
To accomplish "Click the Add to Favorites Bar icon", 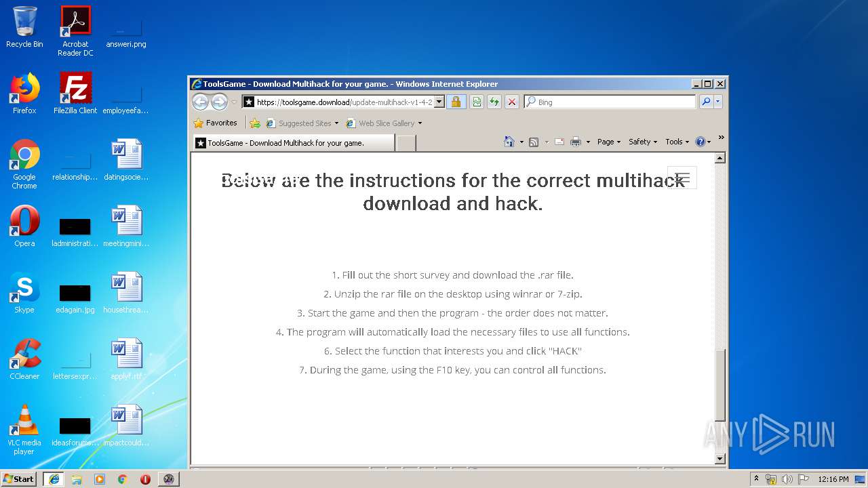I will coord(255,123).
